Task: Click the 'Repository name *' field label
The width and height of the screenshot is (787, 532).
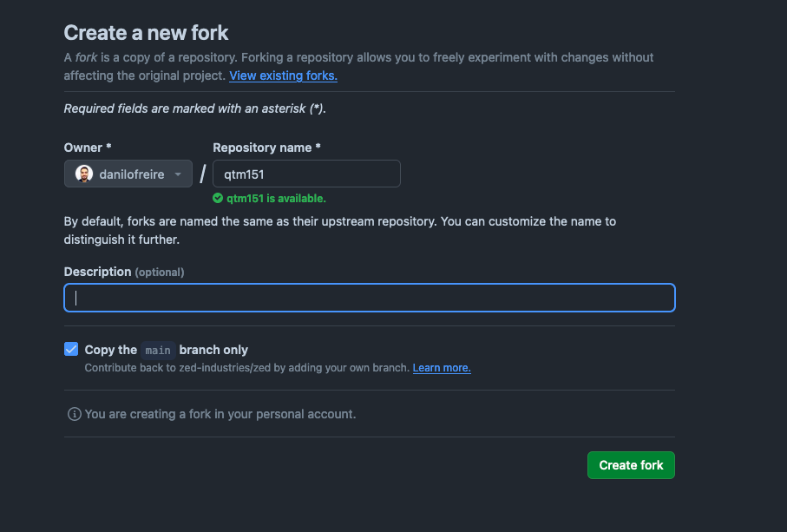Action: (x=266, y=148)
